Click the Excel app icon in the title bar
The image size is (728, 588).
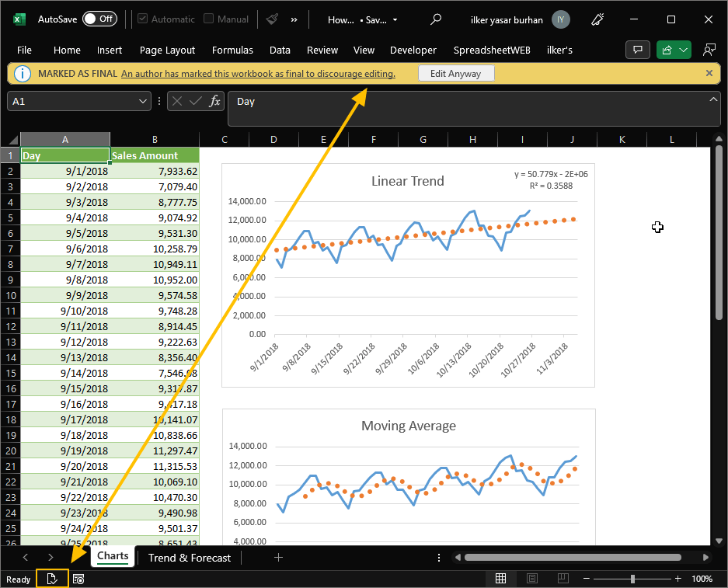click(19, 19)
